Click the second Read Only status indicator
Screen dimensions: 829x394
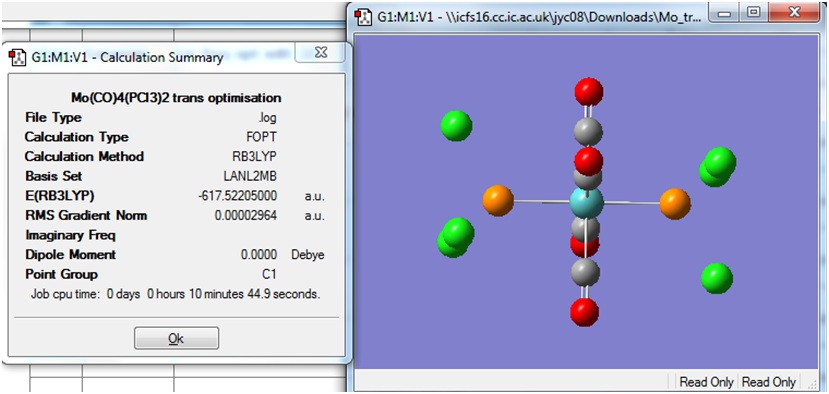coord(769,381)
